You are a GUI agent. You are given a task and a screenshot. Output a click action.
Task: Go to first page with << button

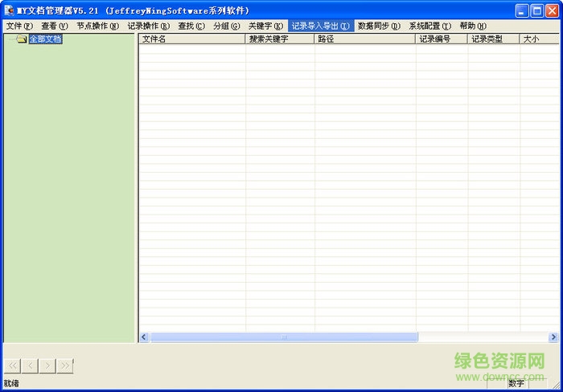(x=13, y=365)
